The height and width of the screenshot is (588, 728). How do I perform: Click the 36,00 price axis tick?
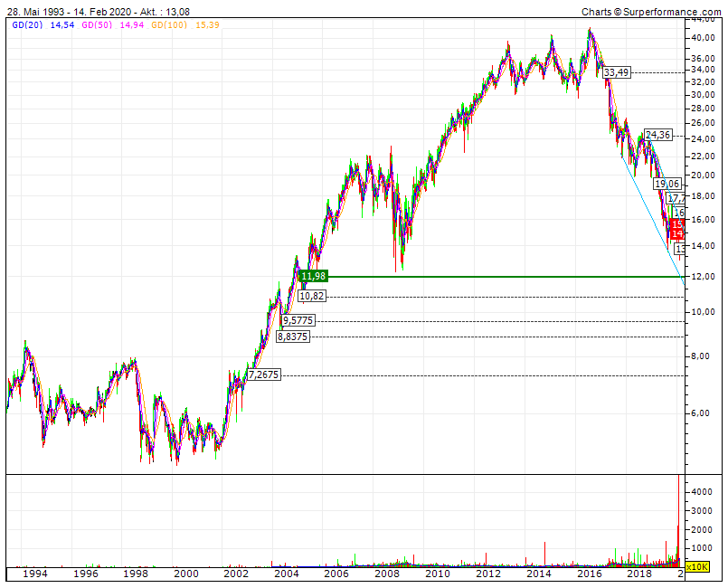704,59
